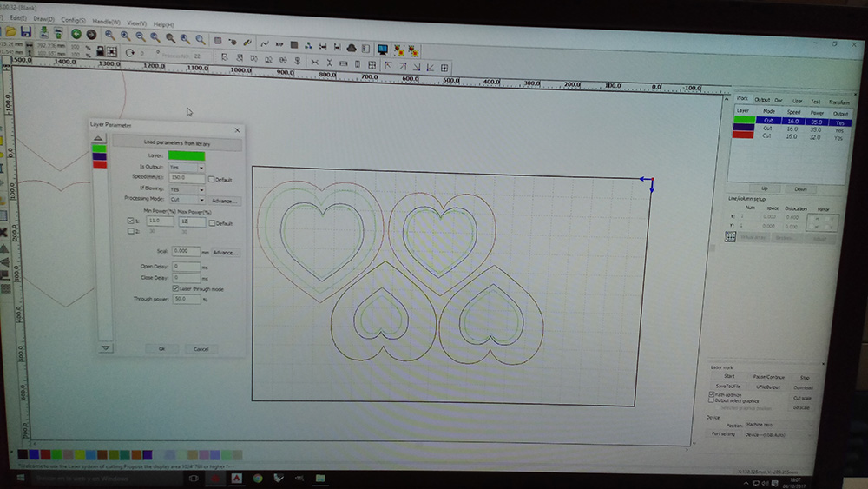Viewport: 868px width, 489px height.
Task: Click the icon at the end of the alignment toolbar
Action: point(444,68)
